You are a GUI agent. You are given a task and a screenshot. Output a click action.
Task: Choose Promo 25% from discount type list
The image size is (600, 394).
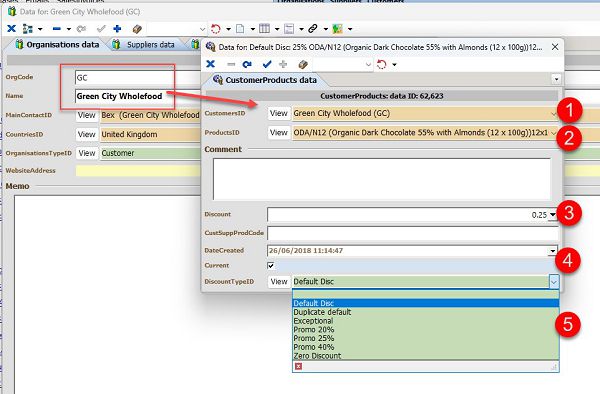pyautogui.click(x=426, y=339)
